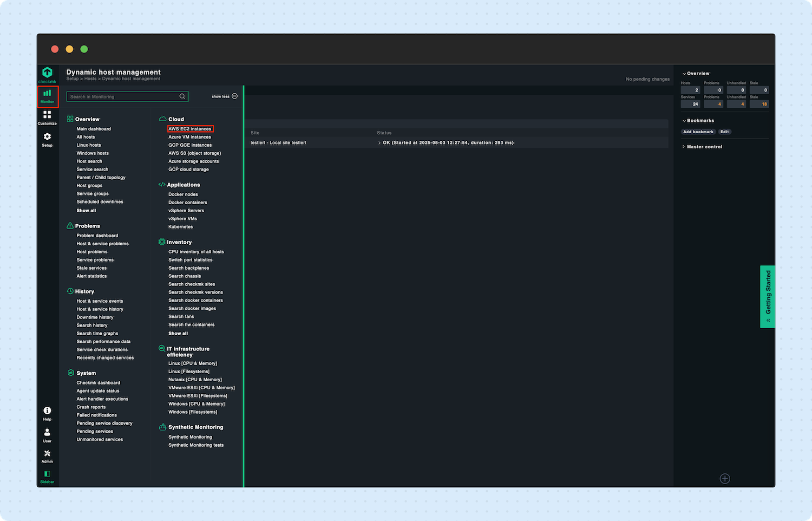Image resolution: width=812 pixels, height=521 pixels.
Task: Click the Site column header
Action: click(x=255, y=133)
